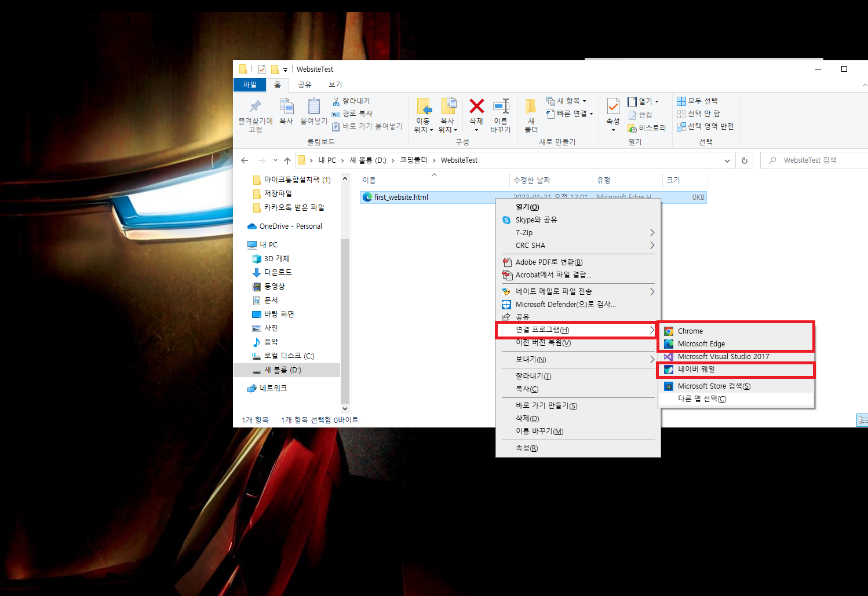Expand the address bar history dropdown
Image resolution: width=868 pixels, height=596 pixels.
(727, 160)
